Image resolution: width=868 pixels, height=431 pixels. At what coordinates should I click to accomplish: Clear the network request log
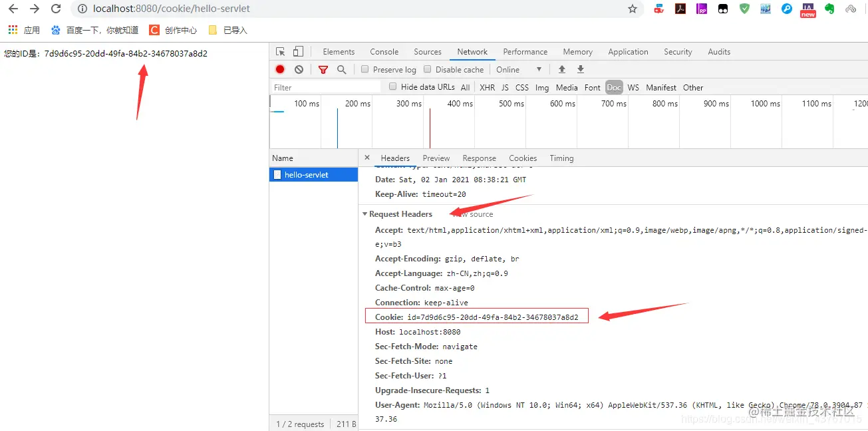coord(299,69)
